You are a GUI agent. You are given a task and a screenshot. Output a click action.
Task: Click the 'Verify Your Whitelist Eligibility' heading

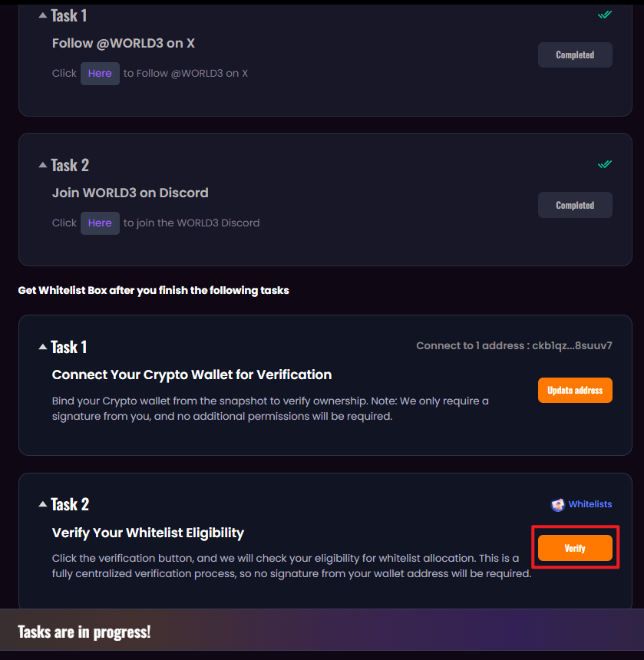[x=148, y=533]
